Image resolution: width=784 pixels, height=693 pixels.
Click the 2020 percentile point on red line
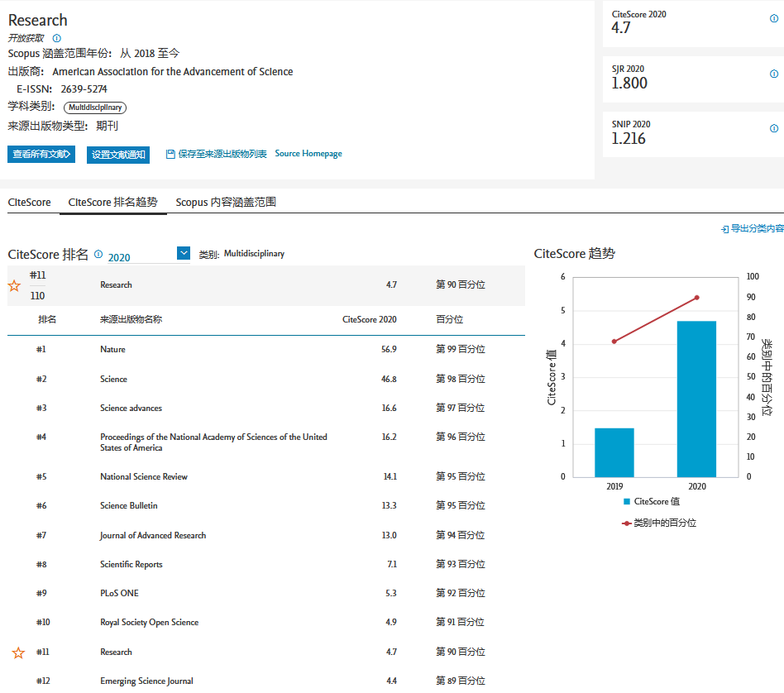(697, 298)
